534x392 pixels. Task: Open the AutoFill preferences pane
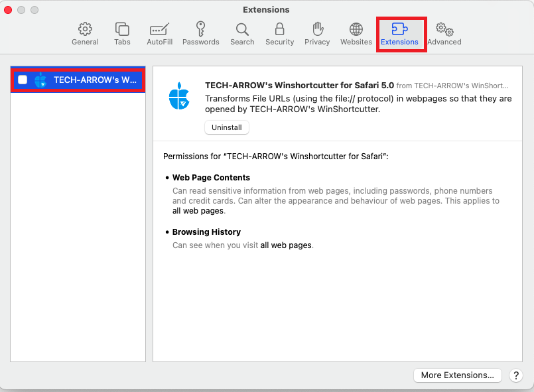[159, 34]
